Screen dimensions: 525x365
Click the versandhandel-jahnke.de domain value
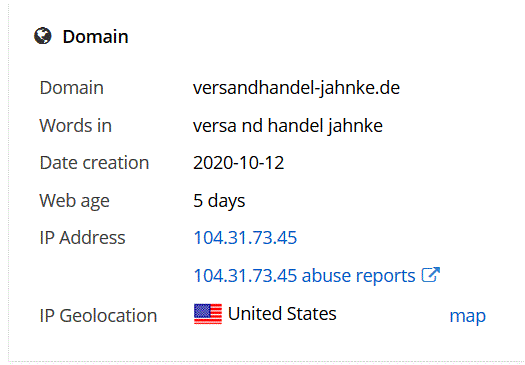click(296, 88)
